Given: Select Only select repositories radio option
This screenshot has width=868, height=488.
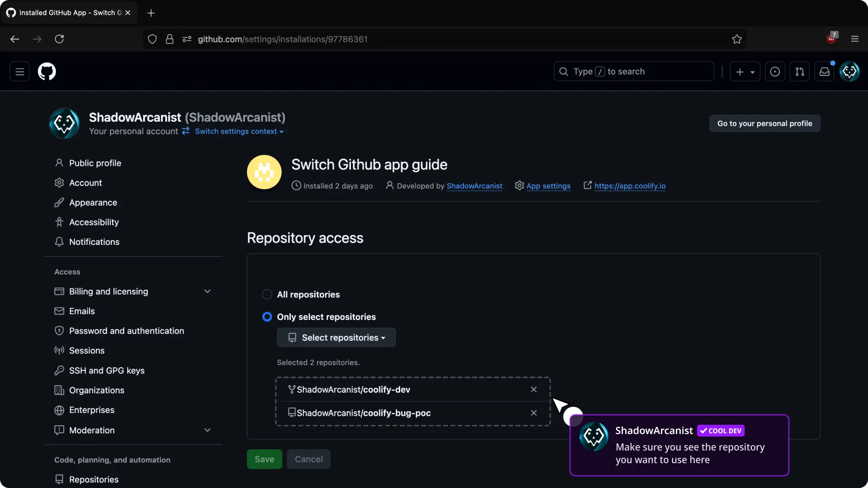Looking at the screenshot, I should pyautogui.click(x=267, y=317).
